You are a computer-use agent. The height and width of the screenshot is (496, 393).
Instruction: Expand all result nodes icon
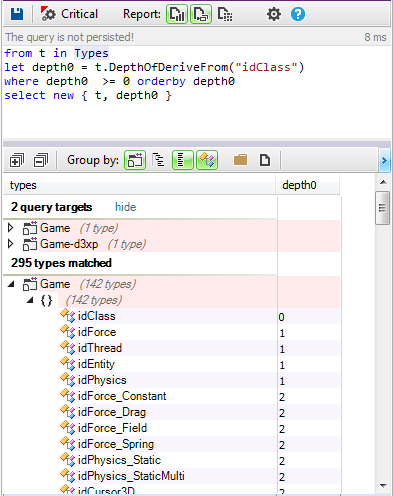[17, 160]
